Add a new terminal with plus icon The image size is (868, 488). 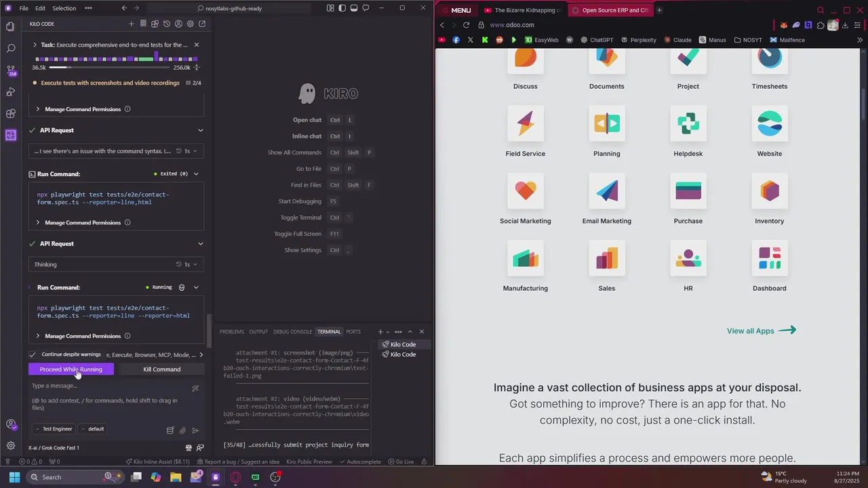(x=380, y=331)
